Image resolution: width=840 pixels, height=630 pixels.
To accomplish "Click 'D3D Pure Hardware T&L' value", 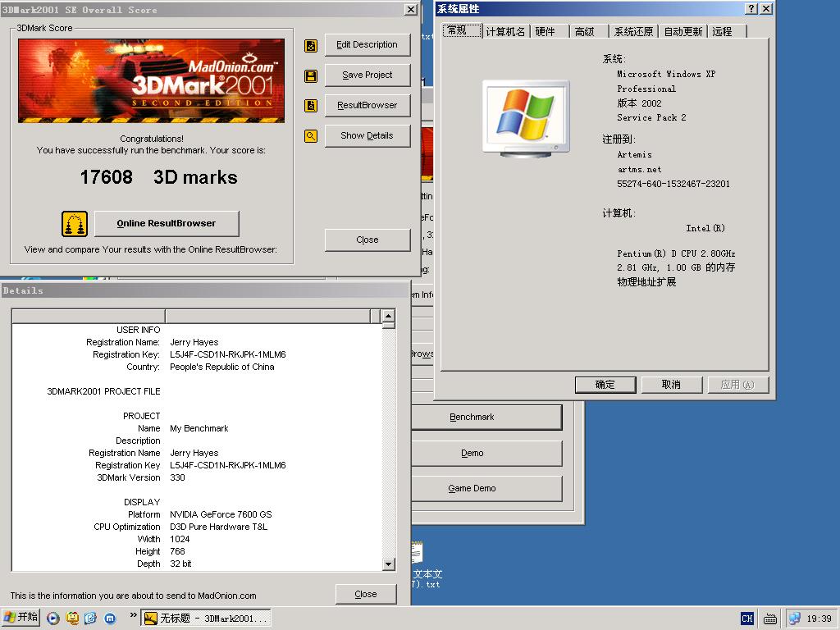I will tap(218, 527).
